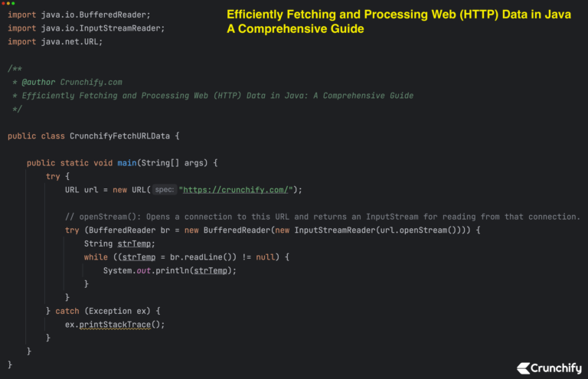The width and height of the screenshot is (588, 379).
Task: Click the yellow minimize window dot
Action: coord(8,4)
